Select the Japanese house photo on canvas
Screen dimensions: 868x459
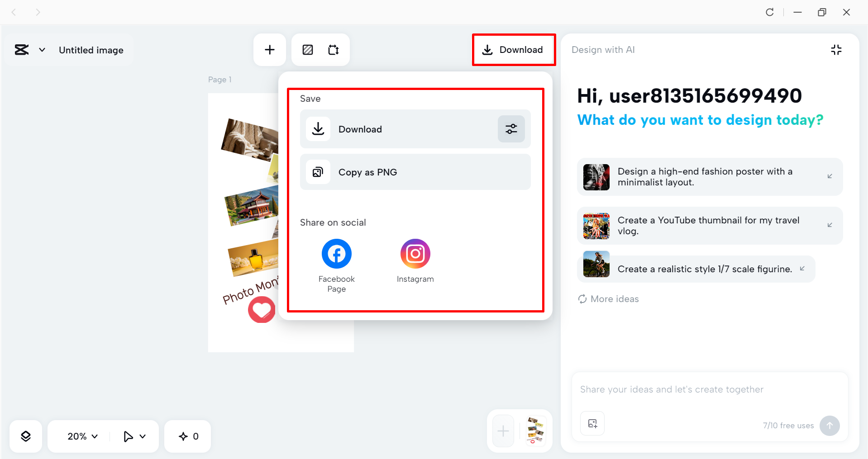(252, 205)
